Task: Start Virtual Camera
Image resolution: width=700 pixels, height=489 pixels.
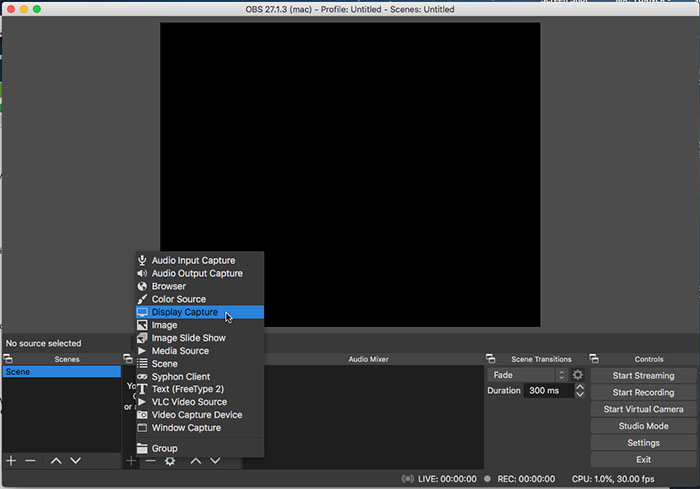Action: [x=643, y=409]
